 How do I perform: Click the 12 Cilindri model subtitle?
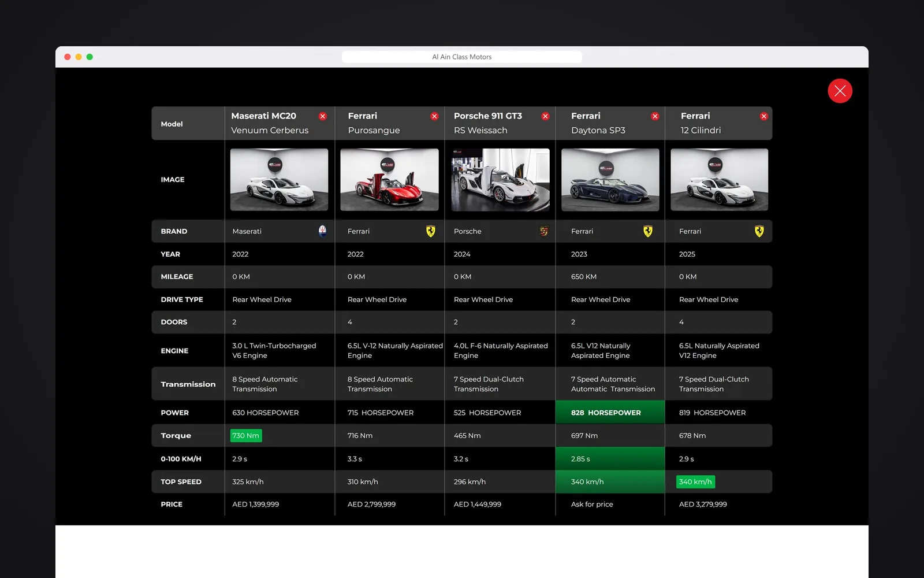point(701,131)
